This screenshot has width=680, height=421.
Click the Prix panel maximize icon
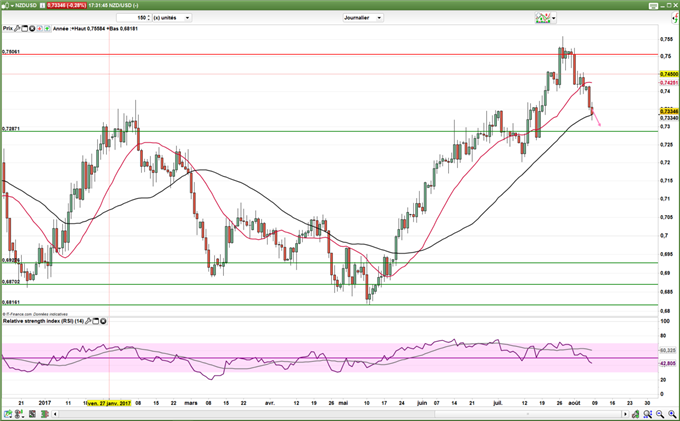click(24, 29)
